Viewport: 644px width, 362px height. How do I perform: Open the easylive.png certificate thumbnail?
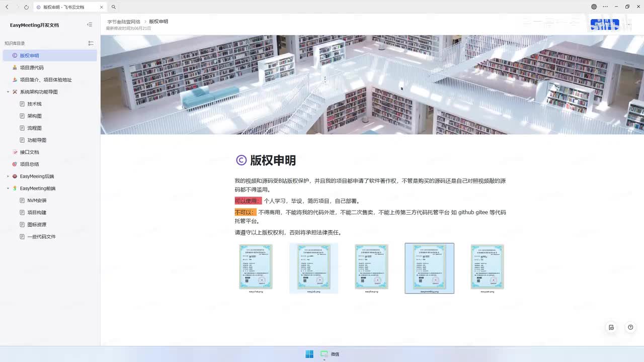[371, 267]
